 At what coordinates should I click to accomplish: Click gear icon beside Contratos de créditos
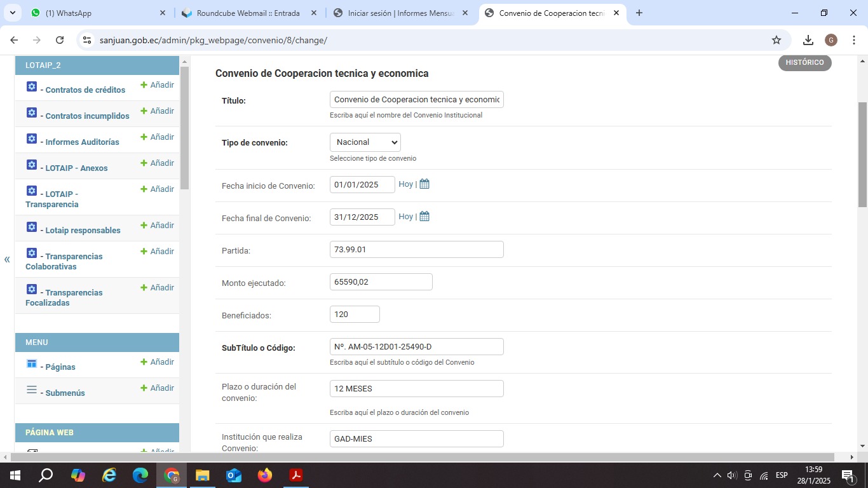click(x=32, y=86)
